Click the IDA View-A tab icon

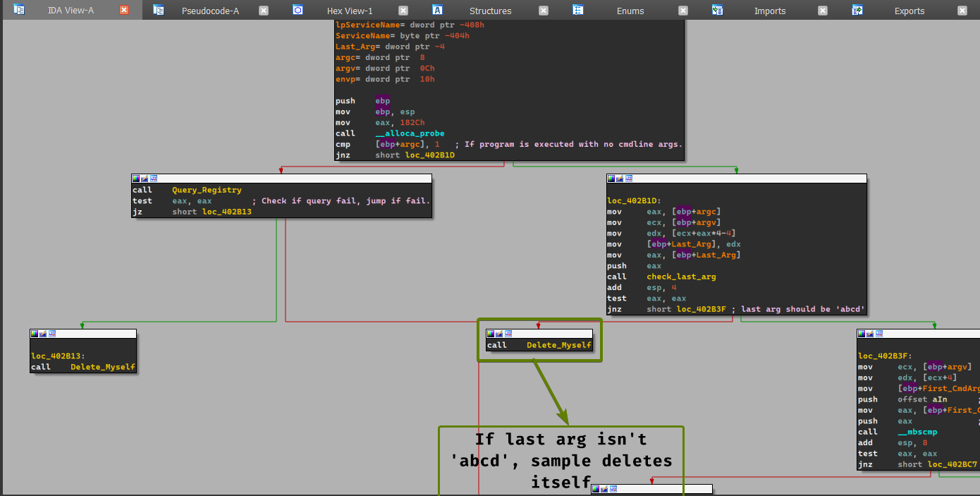[x=19, y=10]
